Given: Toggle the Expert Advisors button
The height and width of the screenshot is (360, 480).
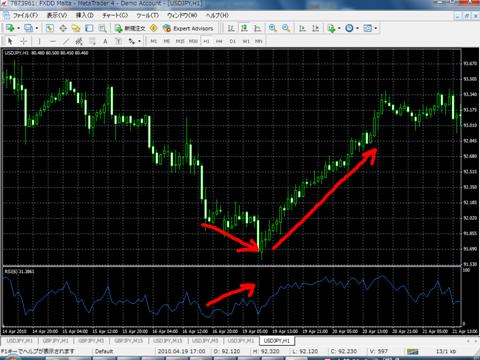Looking at the screenshot, I should pyautogui.click(x=188, y=28).
